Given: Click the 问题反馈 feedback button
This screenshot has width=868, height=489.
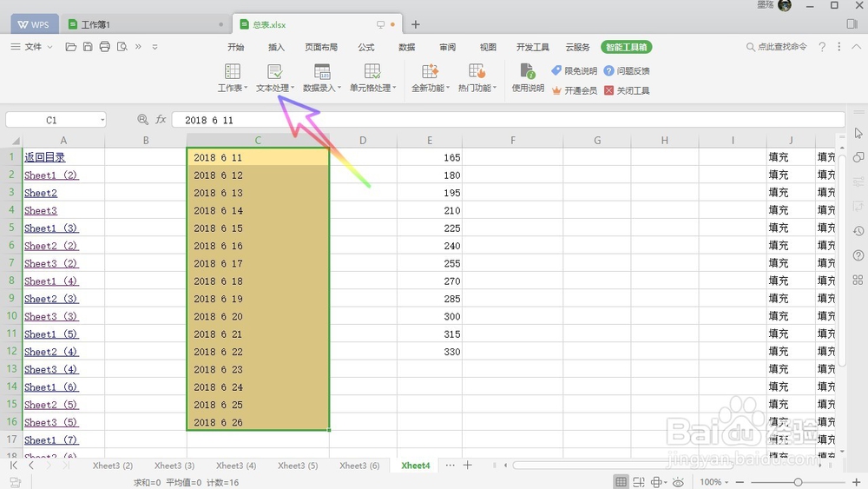Looking at the screenshot, I should pos(627,70).
